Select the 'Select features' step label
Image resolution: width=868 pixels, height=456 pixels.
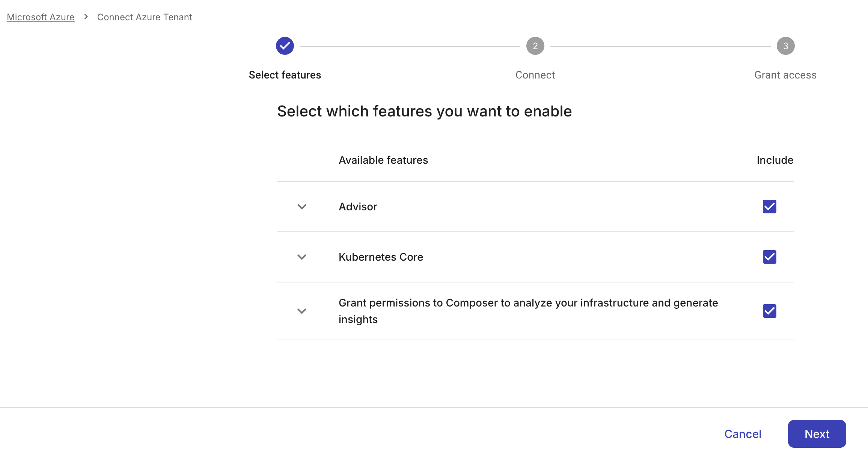pyautogui.click(x=285, y=75)
